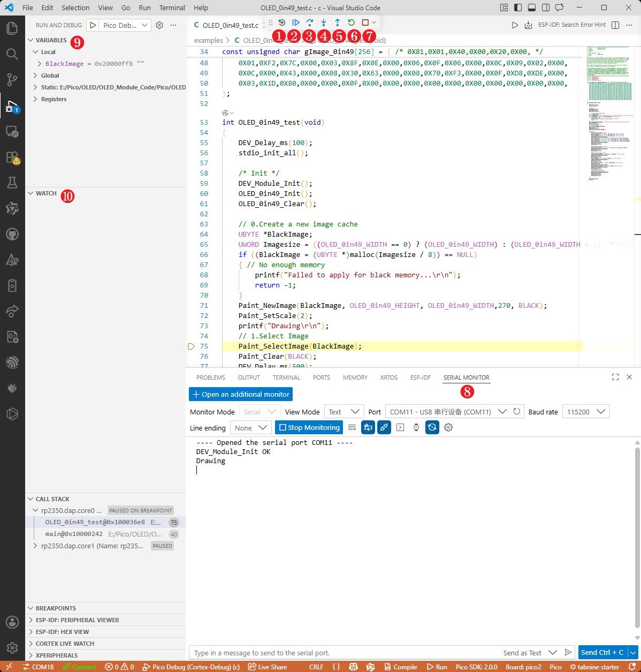Open serial monitor settings gear
The width and height of the screenshot is (641, 672).
click(x=448, y=427)
